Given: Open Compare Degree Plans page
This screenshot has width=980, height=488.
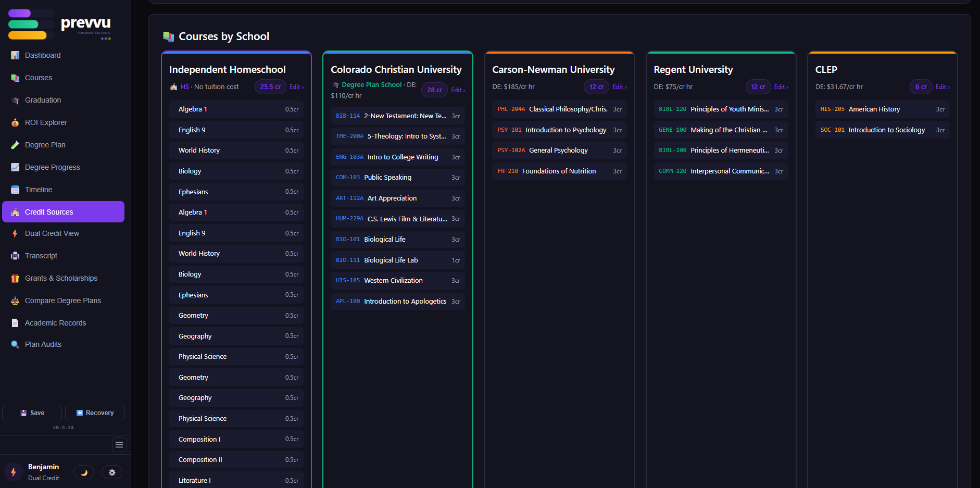Looking at the screenshot, I should 64,301.
